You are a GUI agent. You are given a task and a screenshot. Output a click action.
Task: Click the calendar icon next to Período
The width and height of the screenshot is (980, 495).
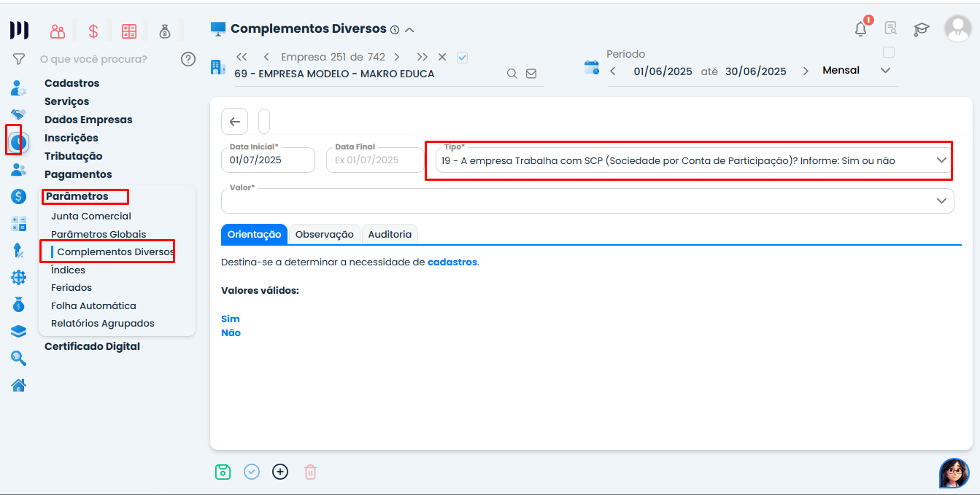592,68
